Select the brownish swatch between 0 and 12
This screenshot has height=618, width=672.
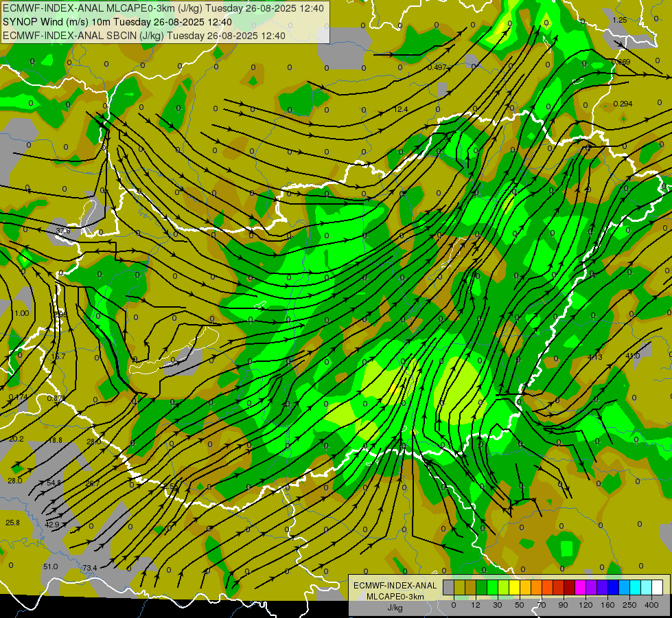471,587
